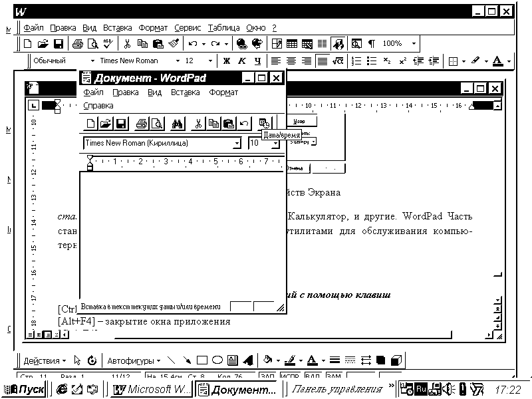Click Save icon in WordPad toolbar
The image size is (532, 399).
(121, 123)
